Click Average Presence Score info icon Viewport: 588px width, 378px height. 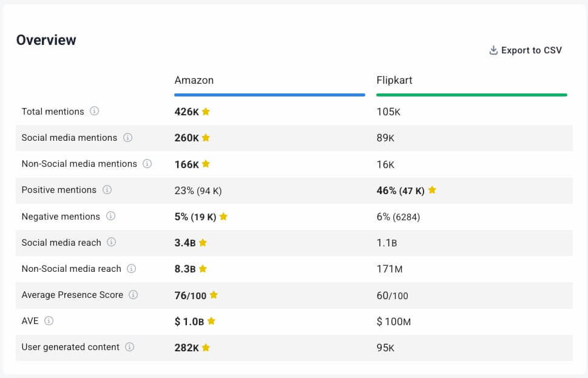133,295
